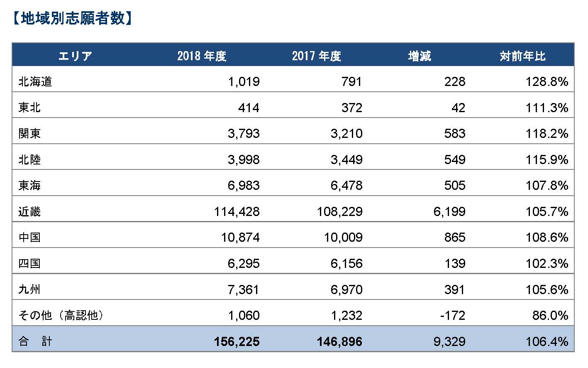Click the 対前年比 column header
The height and width of the screenshot is (368, 588).
click(x=522, y=56)
